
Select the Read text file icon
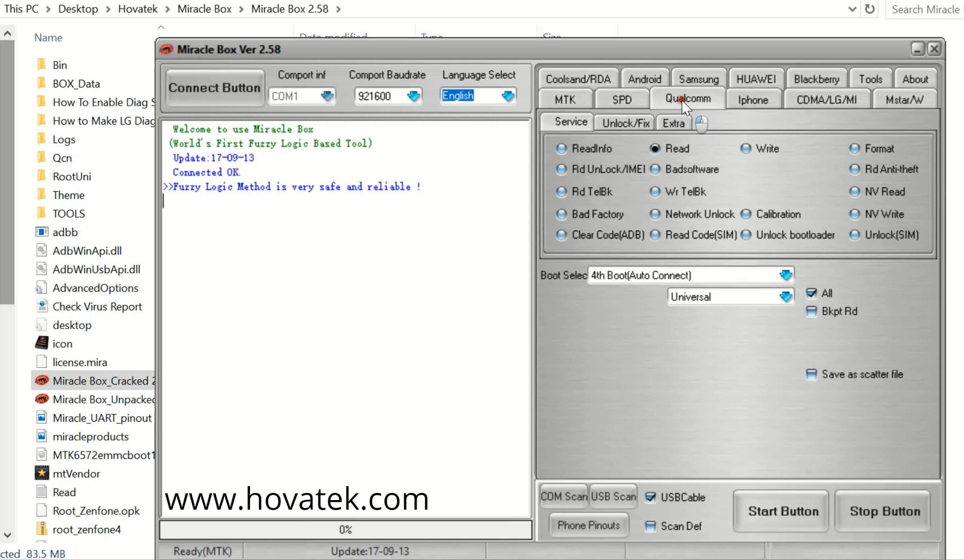[x=42, y=492]
